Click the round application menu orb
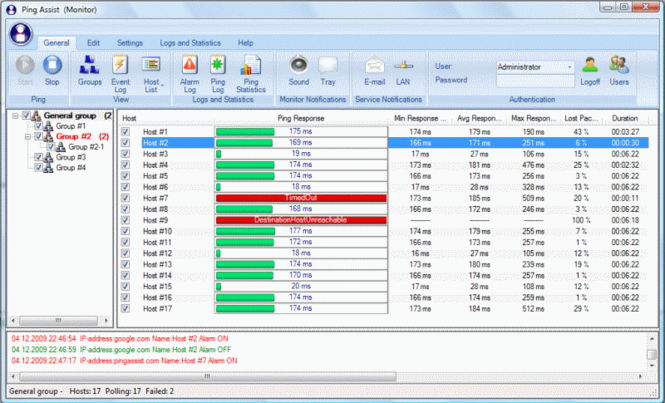Image resolution: width=665 pixels, height=403 pixels. 21,34
